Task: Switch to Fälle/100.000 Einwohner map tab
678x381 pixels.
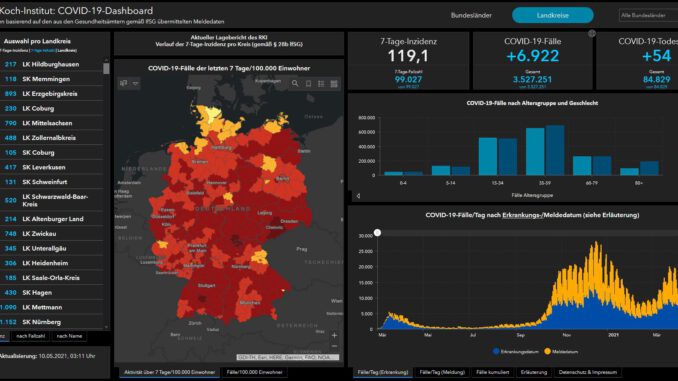Action: [x=254, y=372]
